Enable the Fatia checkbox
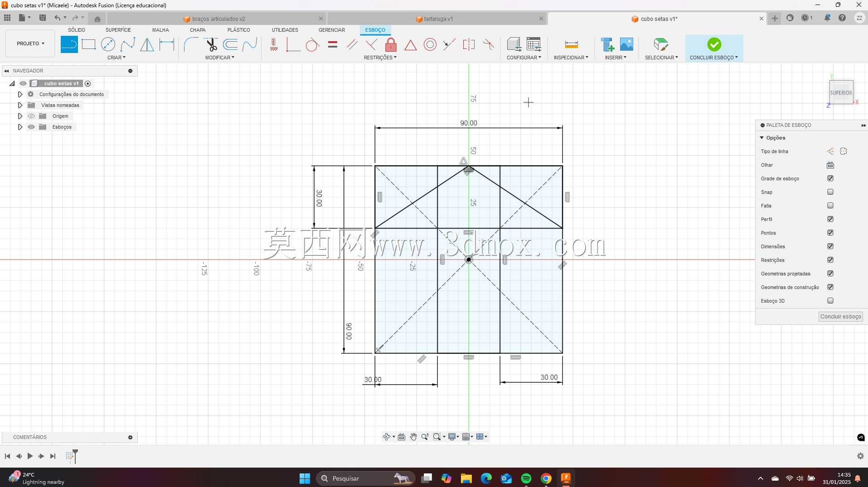868x487 pixels. coord(830,206)
